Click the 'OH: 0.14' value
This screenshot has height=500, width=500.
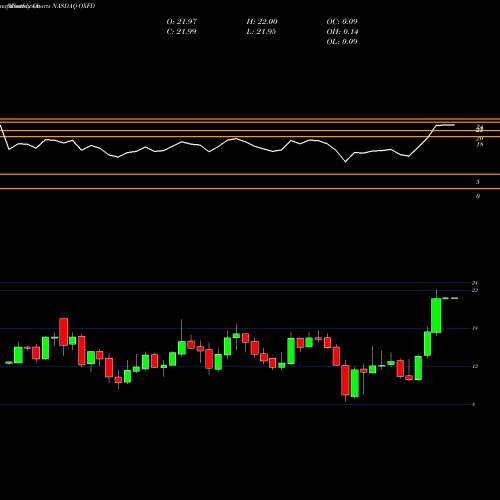[342, 32]
